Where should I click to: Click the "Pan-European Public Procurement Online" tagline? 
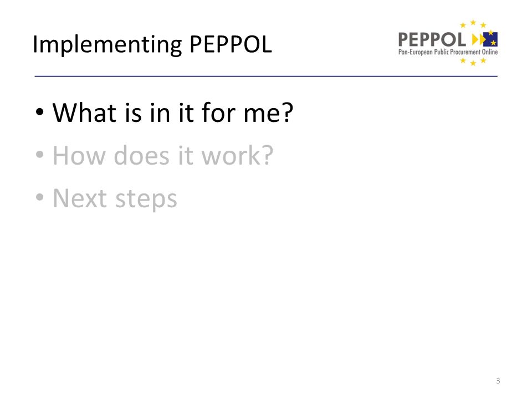pos(448,52)
